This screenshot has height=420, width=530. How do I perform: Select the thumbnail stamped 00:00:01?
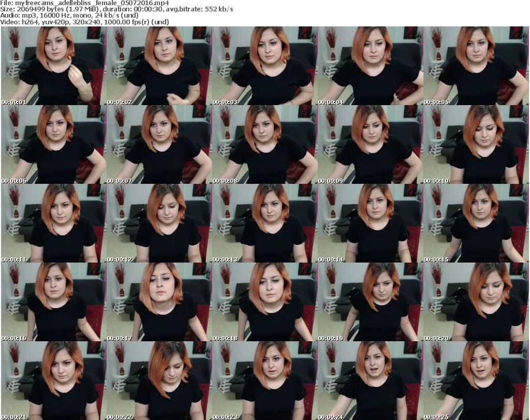pos(53,66)
